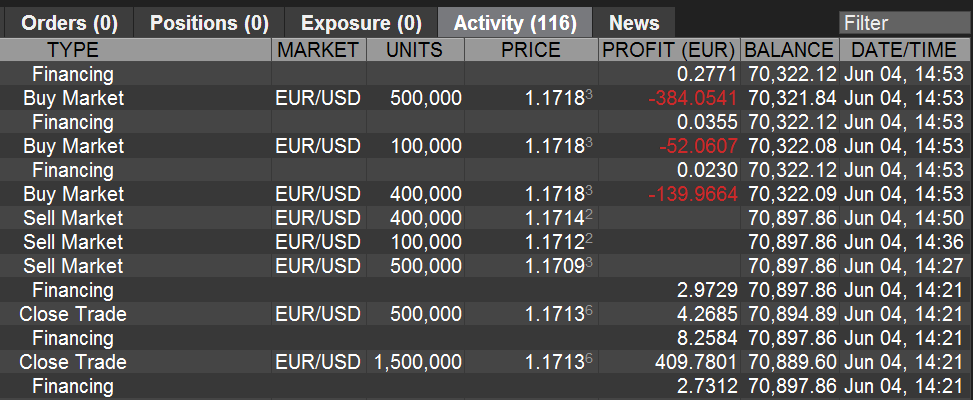Viewport: 973px width, 400px height.
Task: Select the Financing row with profit 0.2771
Action: coord(74,74)
